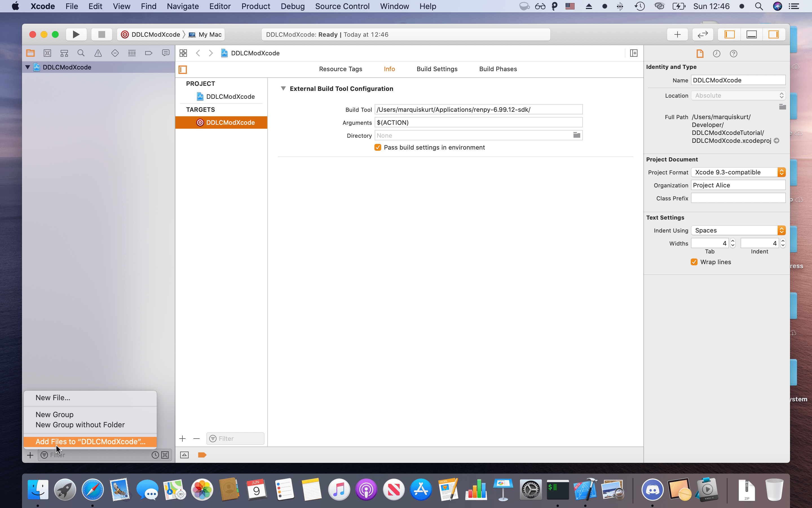This screenshot has height=508, width=812.
Task: Switch to the Resource Tags tab
Action: click(x=341, y=69)
